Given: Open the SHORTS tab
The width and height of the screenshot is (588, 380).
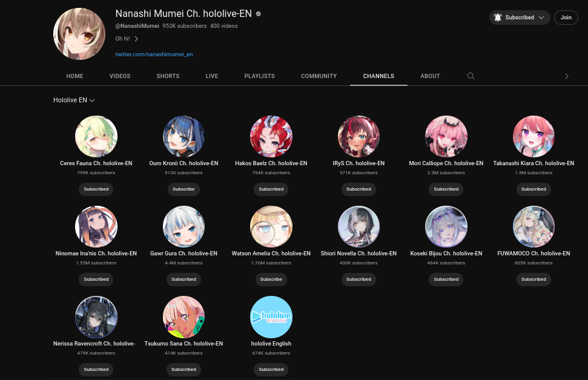Looking at the screenshot, I should [x=168, y=76].
